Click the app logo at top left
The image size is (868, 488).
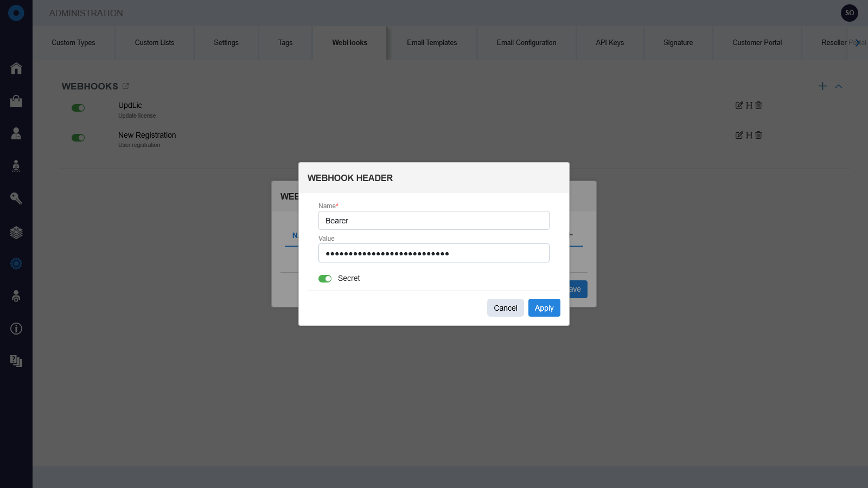coord(16,13)
